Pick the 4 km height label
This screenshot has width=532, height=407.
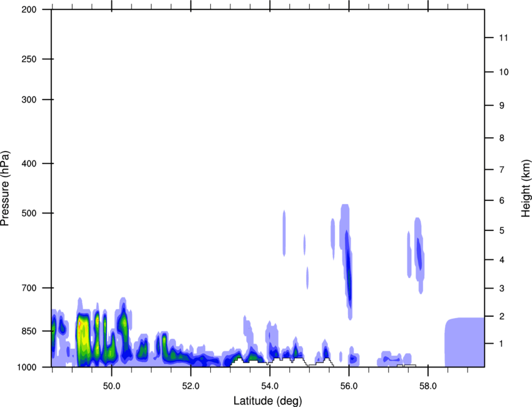click(x=502, y=260)
